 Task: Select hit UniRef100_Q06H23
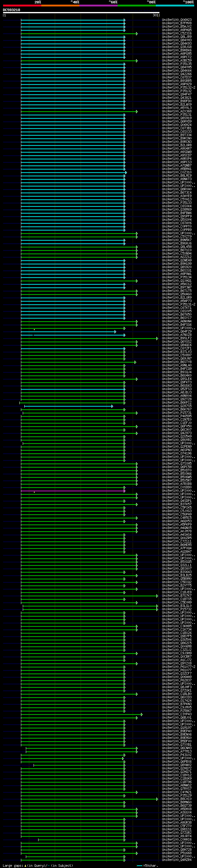(x=177, y=20)
